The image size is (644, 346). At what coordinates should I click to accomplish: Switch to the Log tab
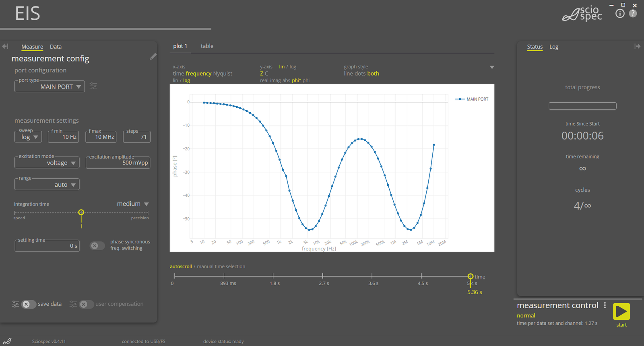(x=554, y=47)
